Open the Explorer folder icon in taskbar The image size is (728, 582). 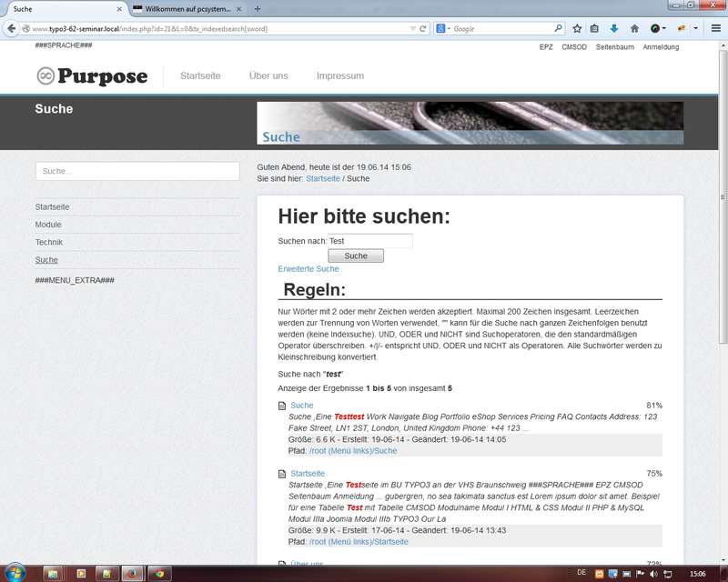pyautogui.click(x=53, y=574)
